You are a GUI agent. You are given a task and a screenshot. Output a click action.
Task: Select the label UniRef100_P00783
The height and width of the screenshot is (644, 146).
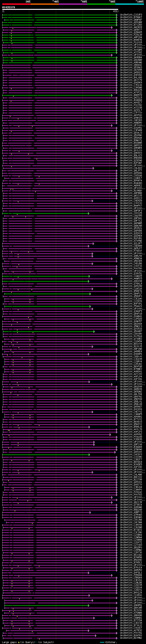coord(131,495)
